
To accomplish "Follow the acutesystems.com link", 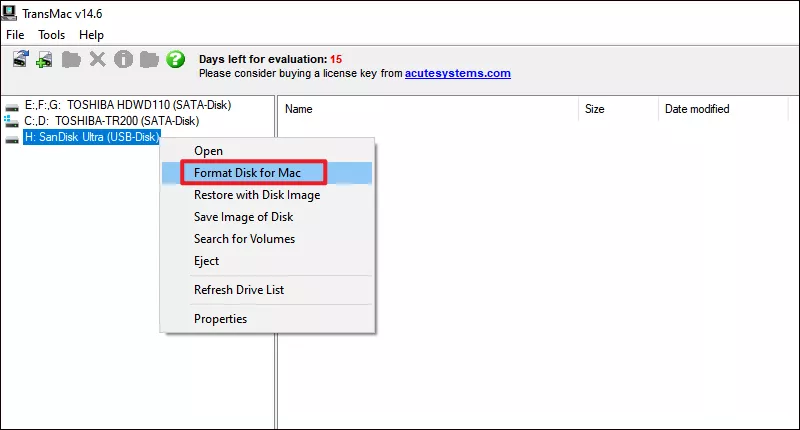I will pyautogui.click(x=458, y=73).
